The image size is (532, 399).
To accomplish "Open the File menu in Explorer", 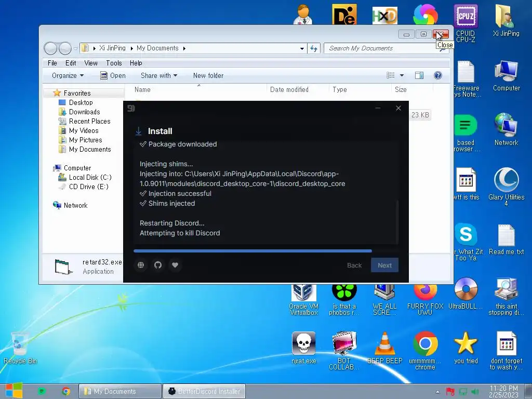I will coord(52,63).
